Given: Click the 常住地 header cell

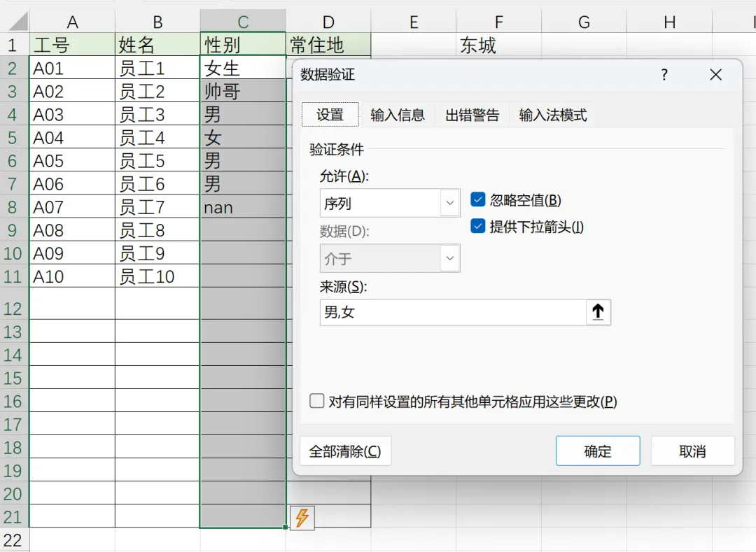Looking at the screenshot, I should (328, 45).
